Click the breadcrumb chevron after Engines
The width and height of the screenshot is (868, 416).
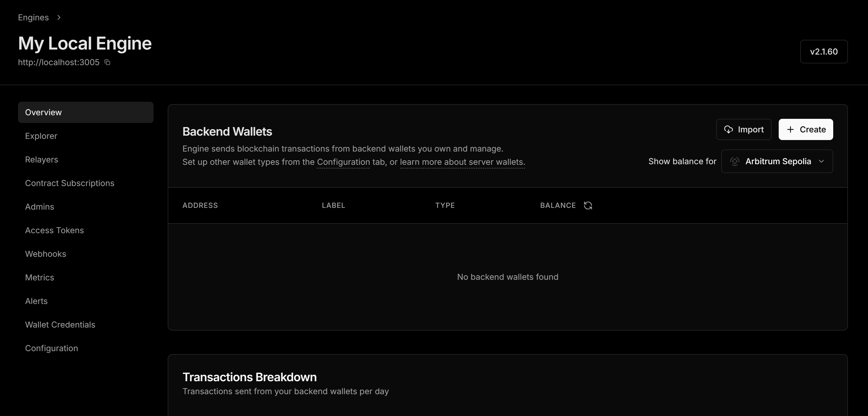(x=59, y=17)
